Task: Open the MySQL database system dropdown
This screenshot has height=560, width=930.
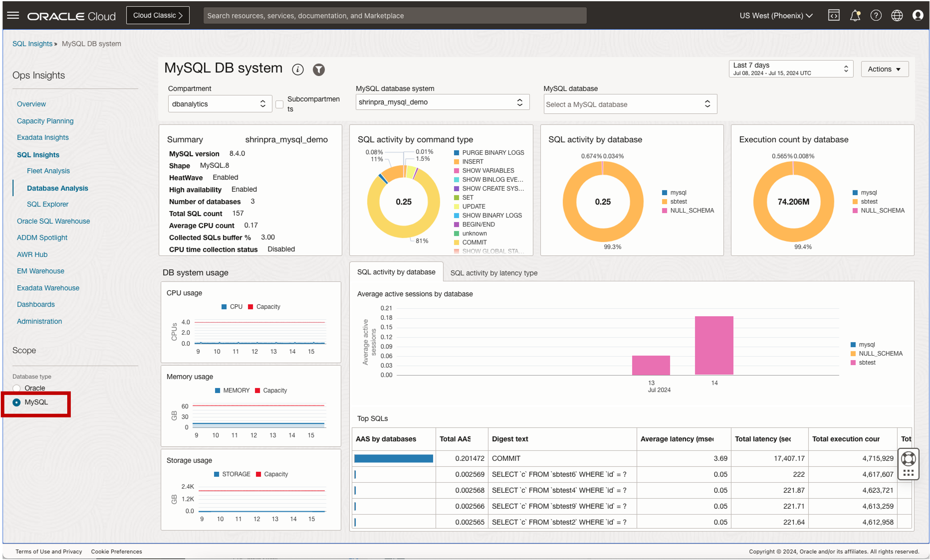Action: 442,102
